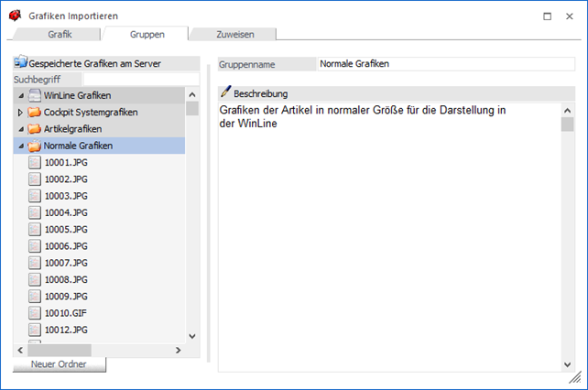Click the WinLine Grafiken root icon

(35, 96)
